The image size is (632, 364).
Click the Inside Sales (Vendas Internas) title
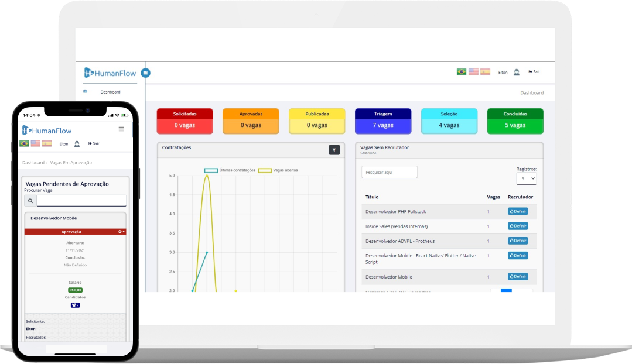pos(397,226)
